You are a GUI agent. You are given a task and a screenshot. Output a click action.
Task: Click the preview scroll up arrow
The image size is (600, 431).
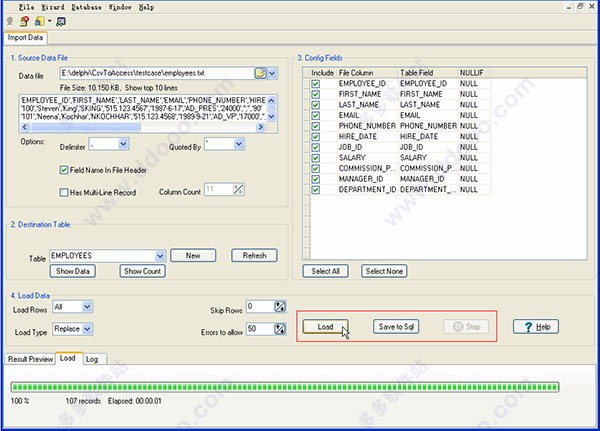pyautogui.click(x=271, y=100)
